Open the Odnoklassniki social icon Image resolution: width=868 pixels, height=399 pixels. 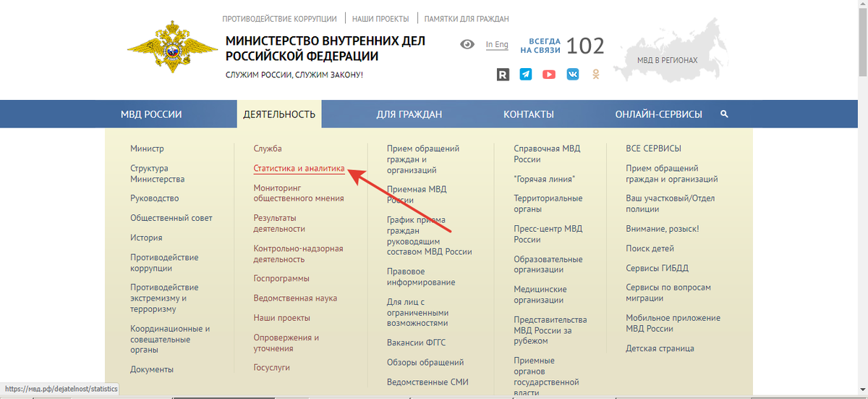coord(596,74)
